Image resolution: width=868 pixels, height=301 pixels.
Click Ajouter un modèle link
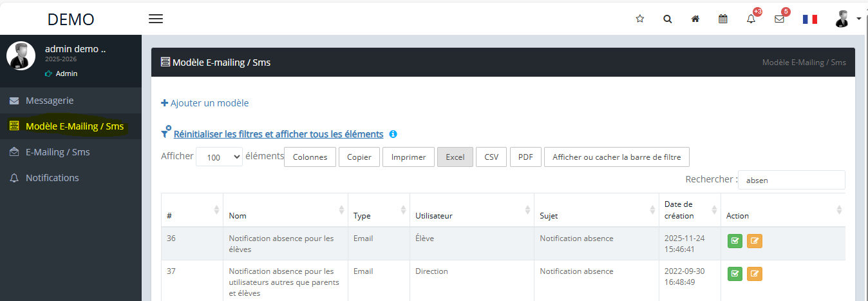(205, 103)
